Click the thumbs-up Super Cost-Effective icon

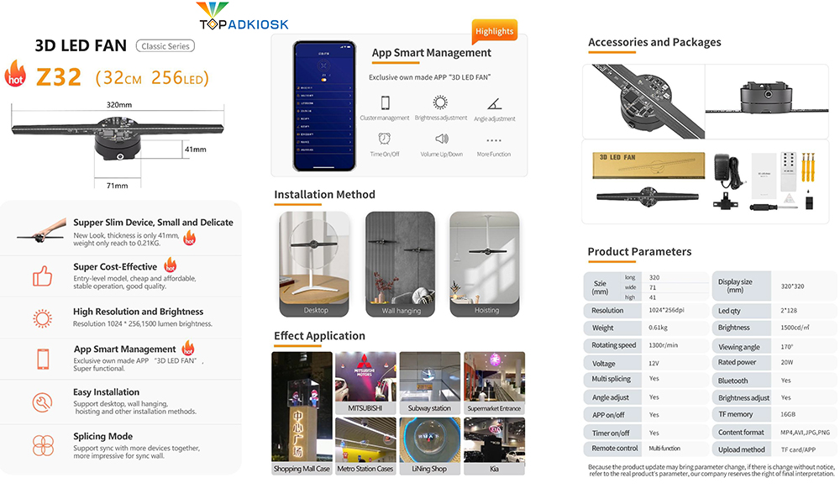[42, 276]
